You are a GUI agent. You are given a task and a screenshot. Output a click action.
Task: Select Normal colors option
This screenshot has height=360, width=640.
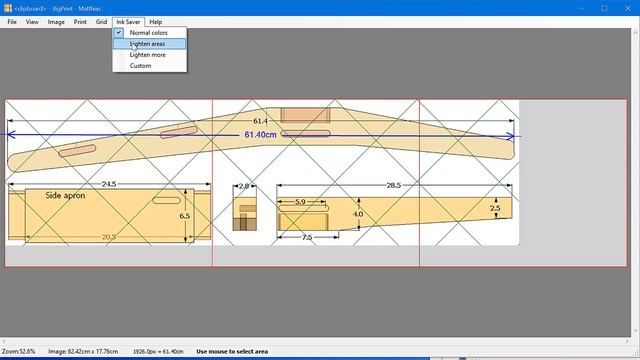149,33
